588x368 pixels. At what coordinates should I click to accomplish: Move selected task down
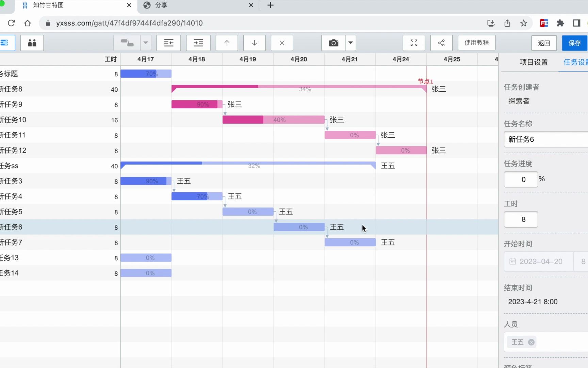(254, 43)
